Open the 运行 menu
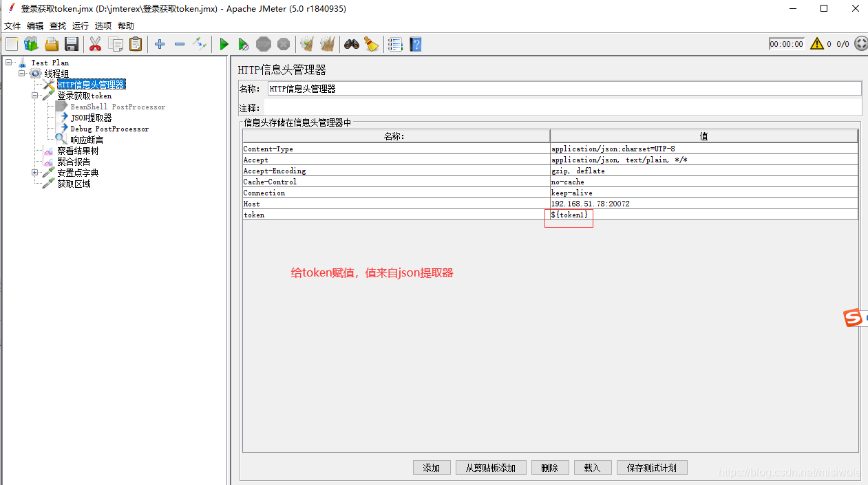 tap(81, 25)
